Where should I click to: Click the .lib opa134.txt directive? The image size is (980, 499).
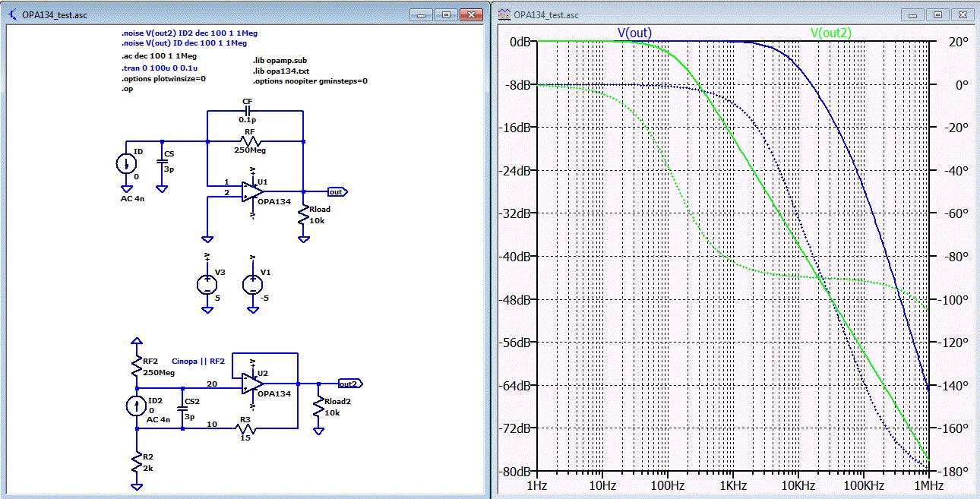coord(282,71)
